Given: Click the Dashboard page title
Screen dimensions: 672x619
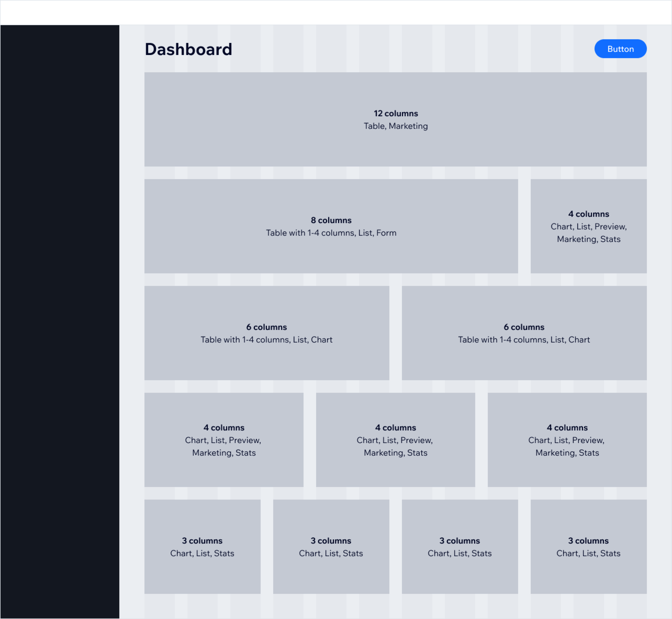Looking at the screenshot, I should pyautogui.click(x=188, y=50).
